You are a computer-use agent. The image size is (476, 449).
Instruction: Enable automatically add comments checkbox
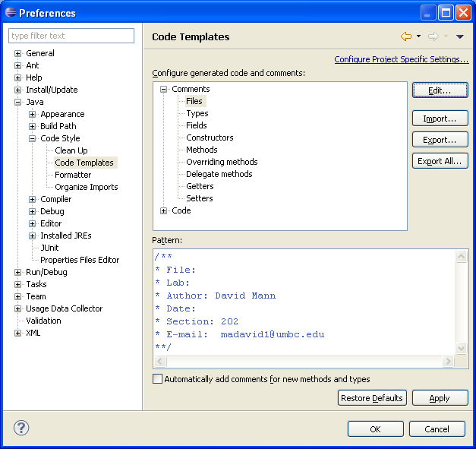[158, 379]
